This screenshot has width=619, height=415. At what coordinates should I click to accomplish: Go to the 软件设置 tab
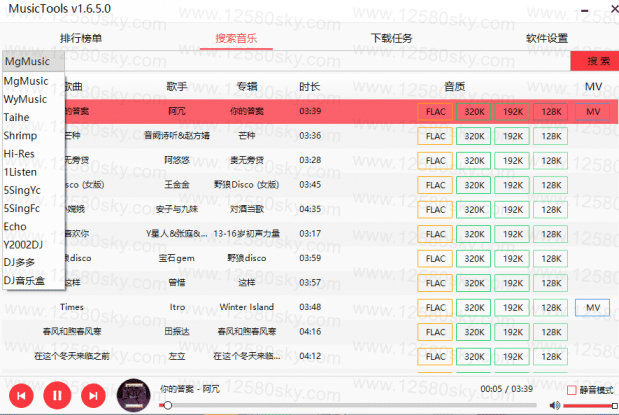pyautogui.click(x=547, y=38)
